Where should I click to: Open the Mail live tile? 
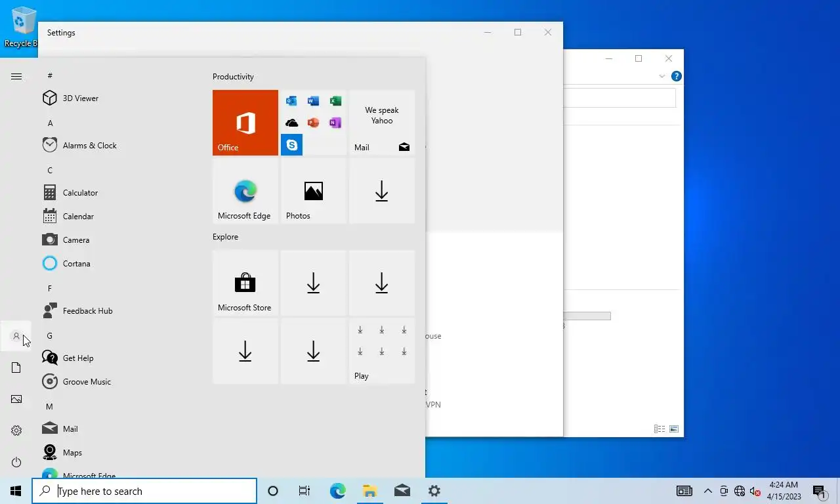point(382,123)
